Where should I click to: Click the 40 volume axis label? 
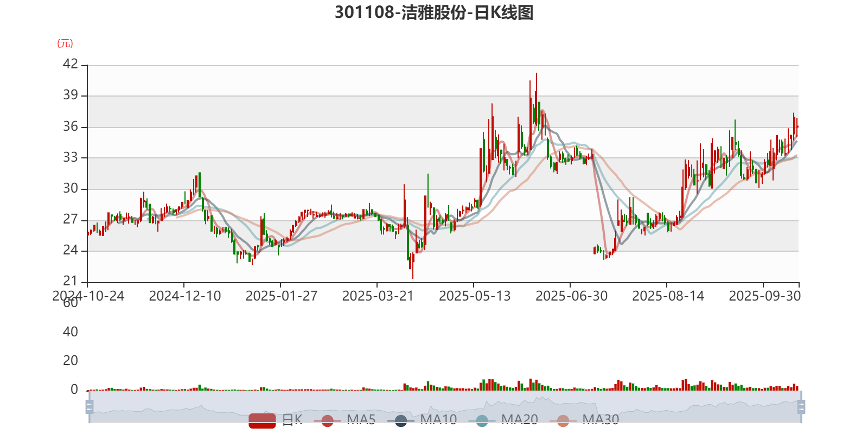click(71, 331)
